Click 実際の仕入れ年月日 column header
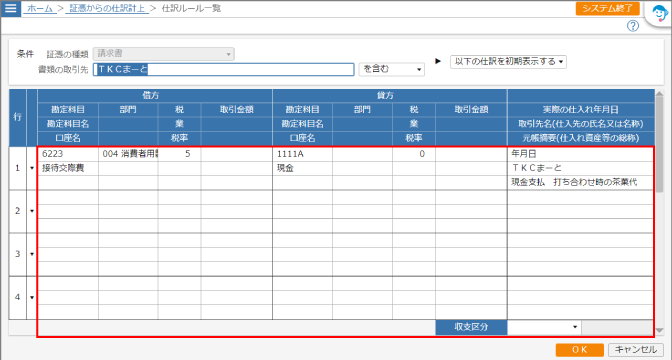672x360 pixels. [581, 110]
